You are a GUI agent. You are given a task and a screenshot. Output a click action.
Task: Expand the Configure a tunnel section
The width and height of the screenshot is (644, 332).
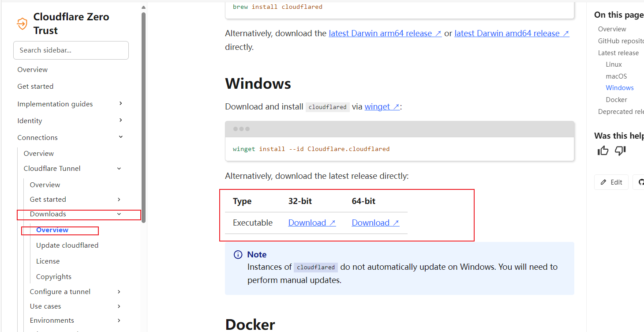tap(119, 292)
